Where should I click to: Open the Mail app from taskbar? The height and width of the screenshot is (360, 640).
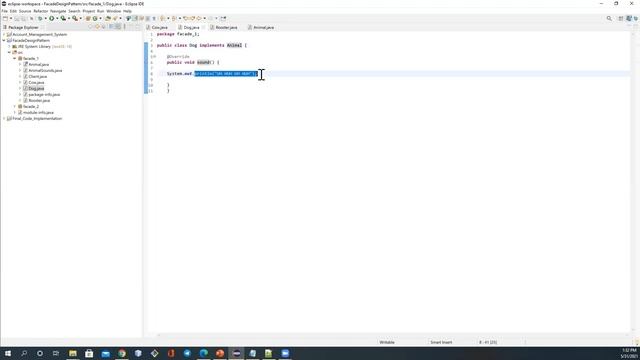pyautogui.click(x=105, y=353)
